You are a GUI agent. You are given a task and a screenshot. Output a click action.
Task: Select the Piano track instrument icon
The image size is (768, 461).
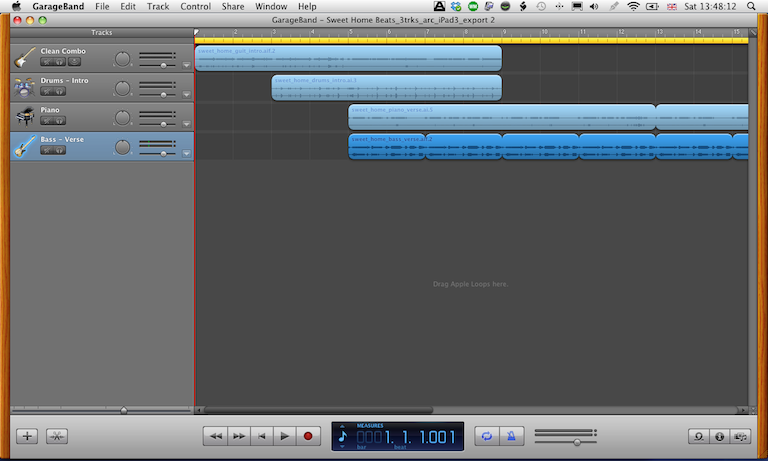(25, 117)
